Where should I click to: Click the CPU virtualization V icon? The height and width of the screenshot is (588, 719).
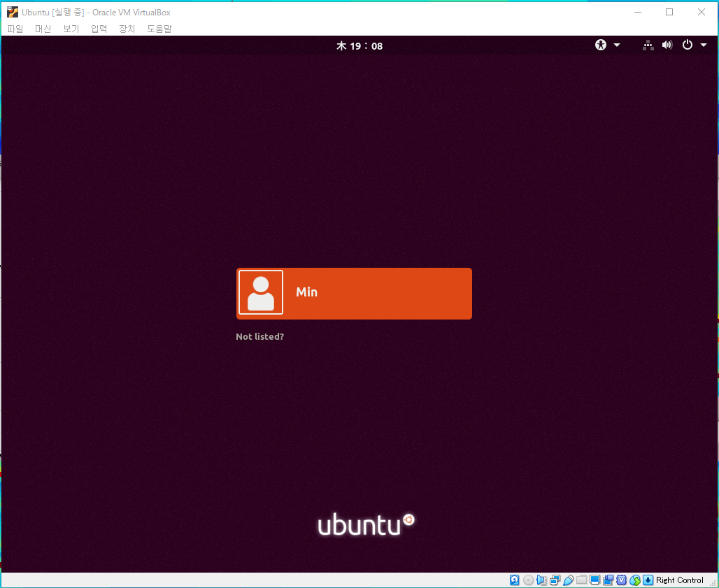click(621, 580)
